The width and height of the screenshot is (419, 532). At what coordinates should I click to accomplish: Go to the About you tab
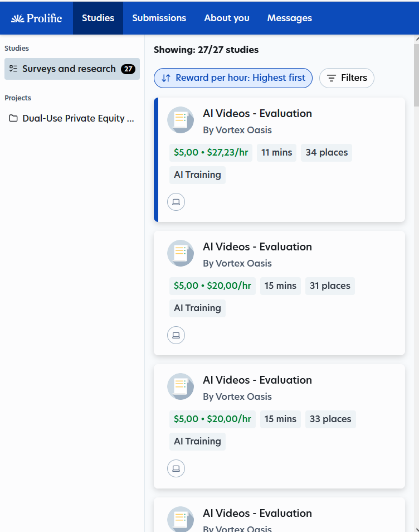[x=226, y=18]
